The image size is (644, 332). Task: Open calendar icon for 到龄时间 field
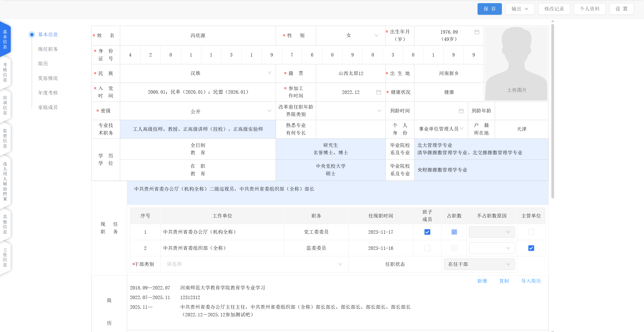pyautogui.click(x=461, y=111)
